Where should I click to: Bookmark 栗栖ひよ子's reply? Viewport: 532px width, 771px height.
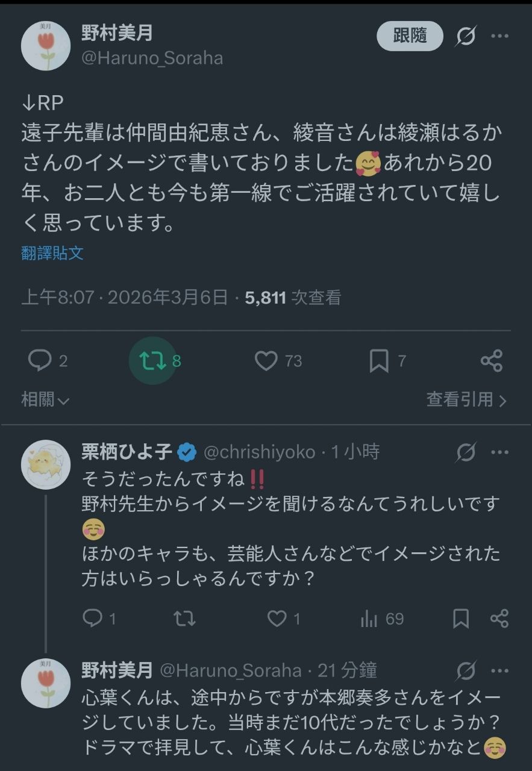(461, 618)
